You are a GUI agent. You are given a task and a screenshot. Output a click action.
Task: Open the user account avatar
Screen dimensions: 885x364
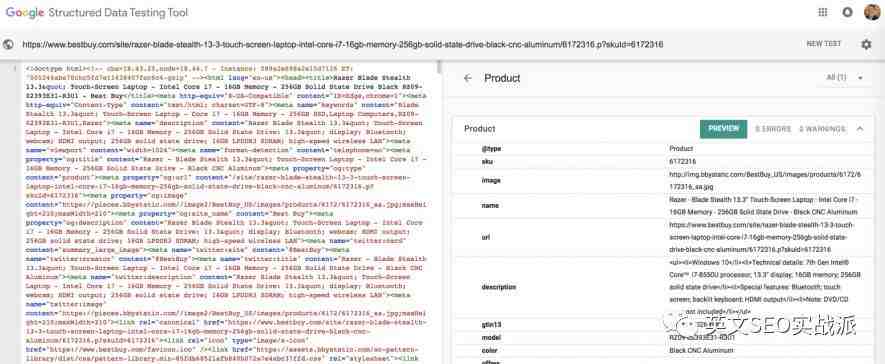(x=872, y=12)
